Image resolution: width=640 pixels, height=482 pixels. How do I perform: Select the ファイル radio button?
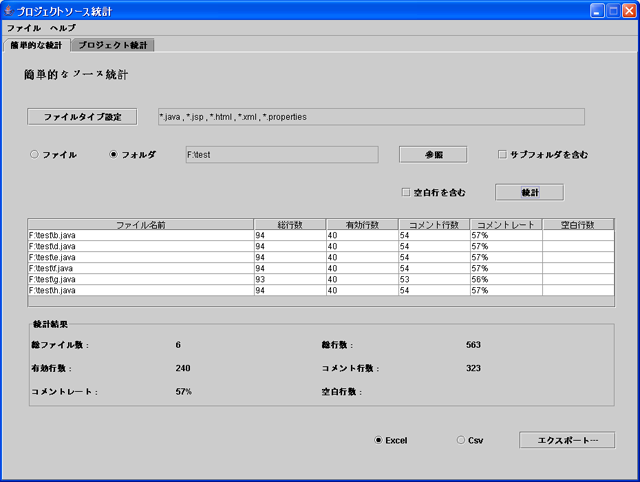click(35, 155)
